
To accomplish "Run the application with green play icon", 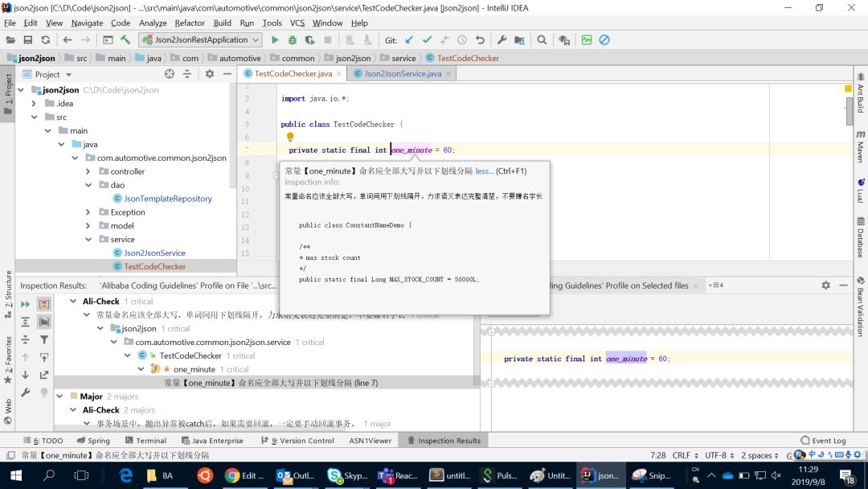I will (275, 39).
